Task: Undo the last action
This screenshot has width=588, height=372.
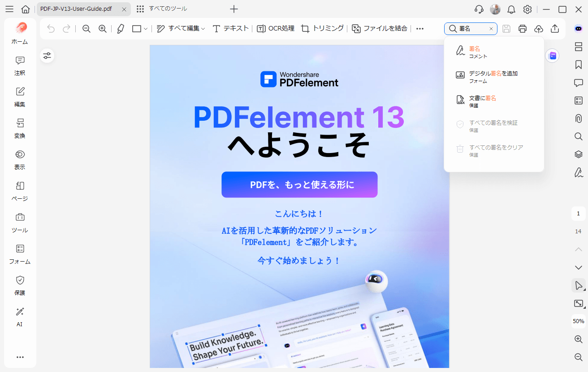Action: pyautogui.click(x=51, y=29)
